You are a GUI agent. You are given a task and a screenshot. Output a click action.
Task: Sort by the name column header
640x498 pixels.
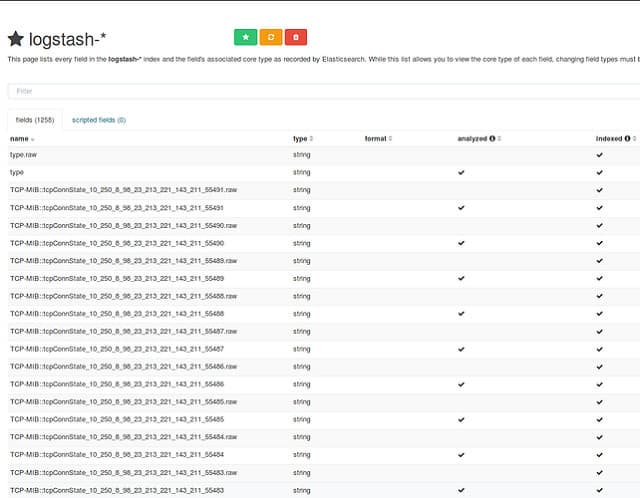(19, 139)
